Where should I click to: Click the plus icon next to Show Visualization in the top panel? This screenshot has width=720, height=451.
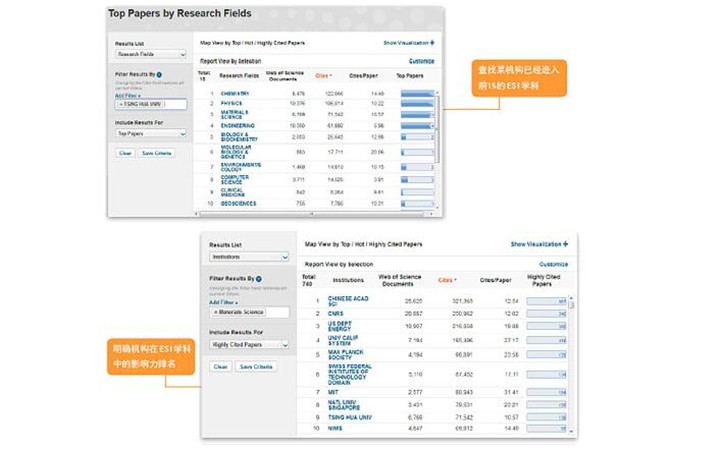point(431,43)
